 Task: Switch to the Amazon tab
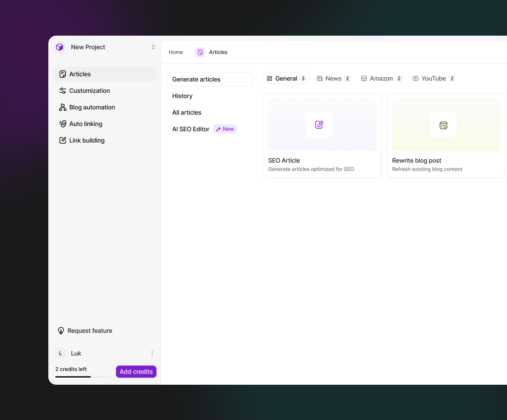click(x=381, y=78)
